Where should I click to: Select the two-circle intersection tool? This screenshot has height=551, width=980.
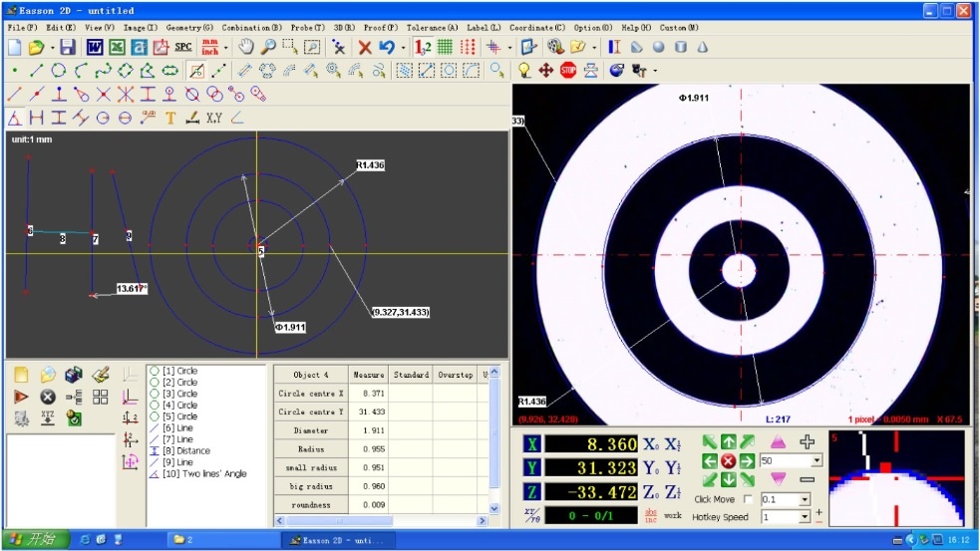pyautogui.click(x=214, y=95)
